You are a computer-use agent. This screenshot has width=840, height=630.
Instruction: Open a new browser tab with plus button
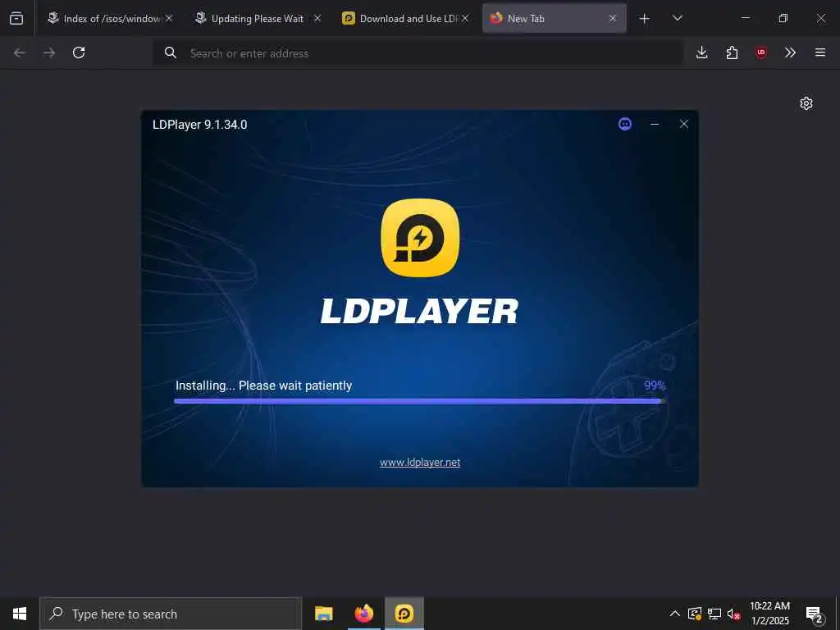[645, 19]
